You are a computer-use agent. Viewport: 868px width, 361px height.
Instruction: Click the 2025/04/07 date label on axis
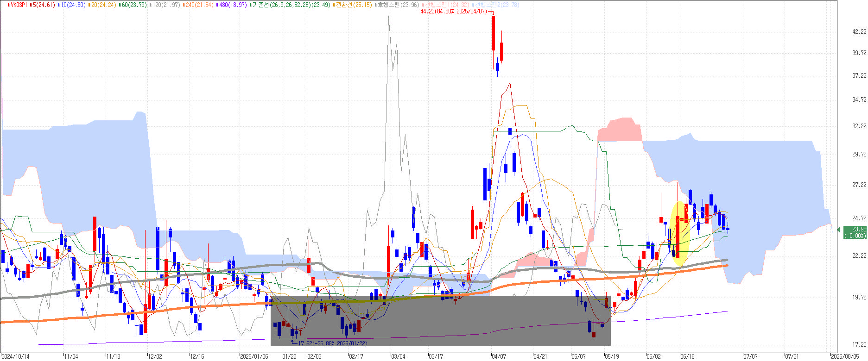(498, 356)
